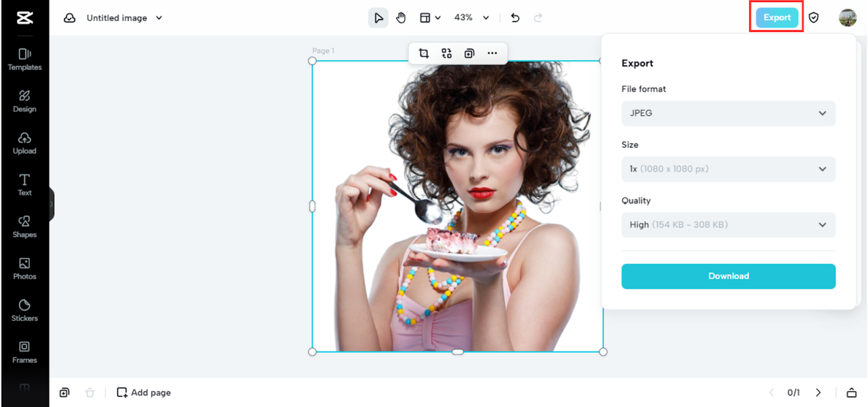The width and height of the screenshot is (868, 407).
Task: Open the Design panel
Action: tap(24, 101)
